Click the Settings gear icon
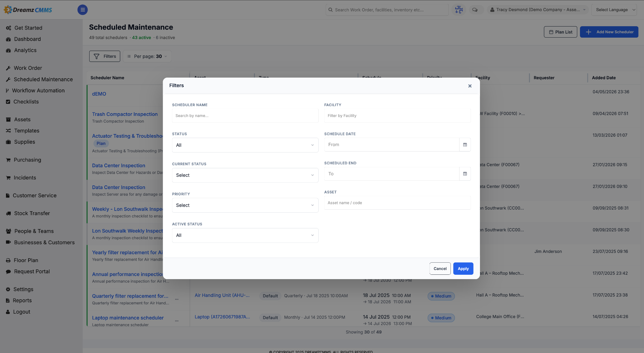The width and height of the screenshot is (644, 353). click(8, 290)
